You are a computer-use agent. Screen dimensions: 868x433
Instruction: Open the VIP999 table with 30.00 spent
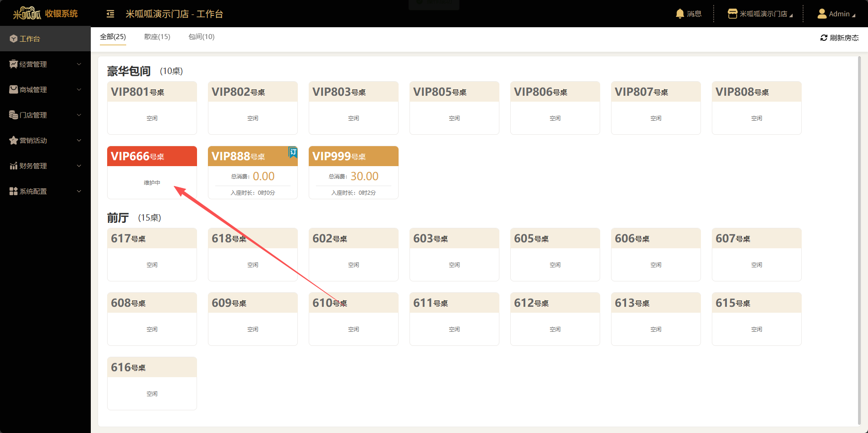pyautogui.click(x=353, y=172)
